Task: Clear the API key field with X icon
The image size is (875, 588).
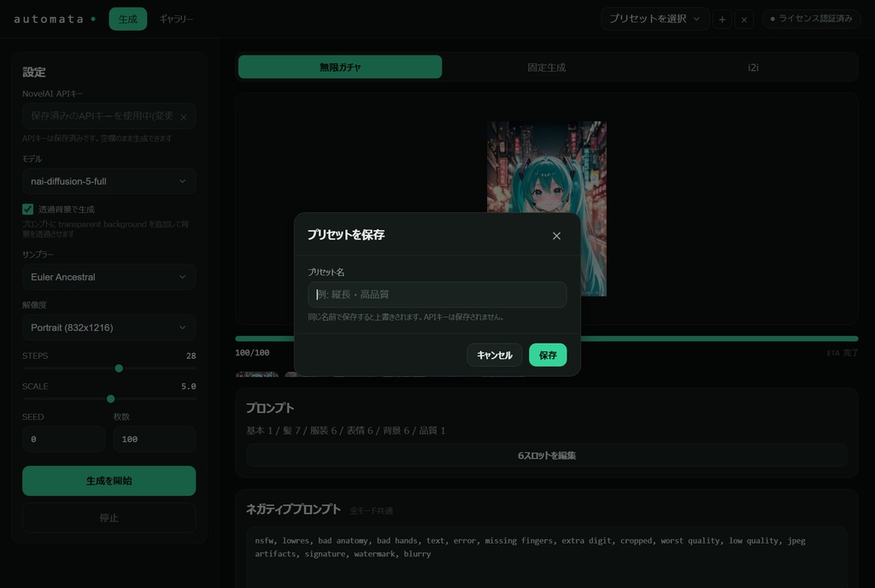Action: click(184, 116)
